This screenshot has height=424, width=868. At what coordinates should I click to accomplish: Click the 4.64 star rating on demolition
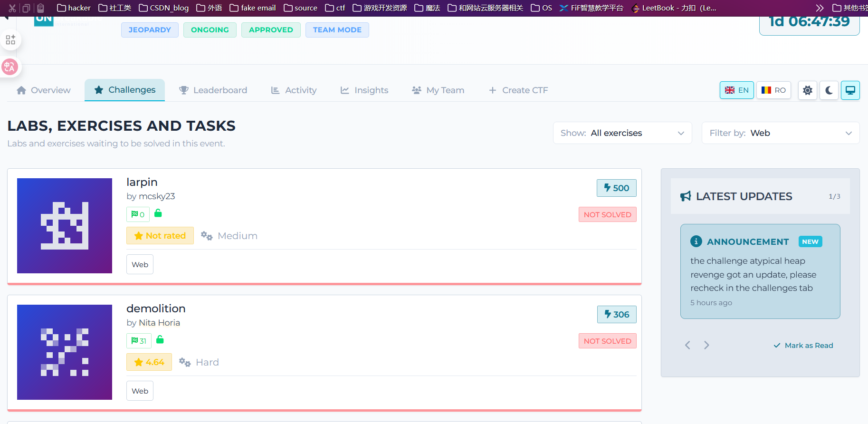pos(149,362)
